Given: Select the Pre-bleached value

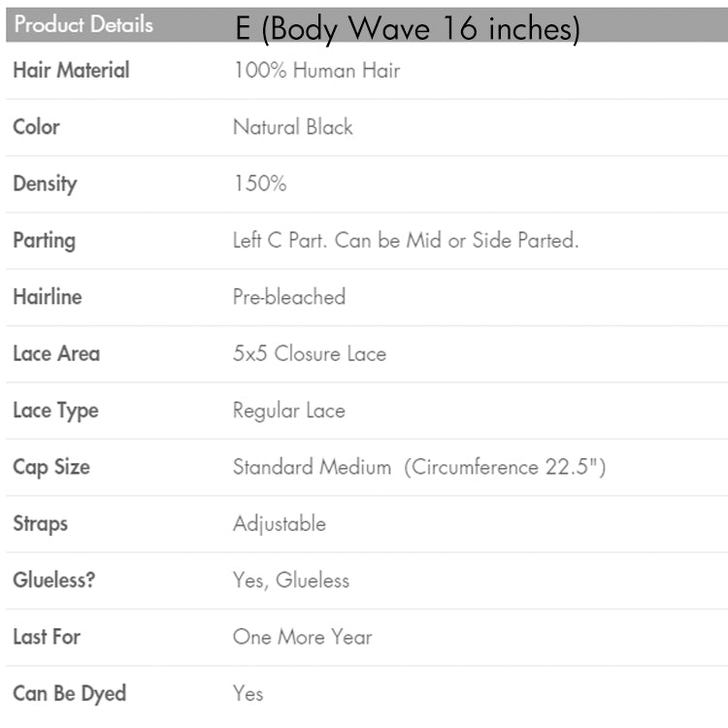Looking at the screenshot, I should [289, 297].
